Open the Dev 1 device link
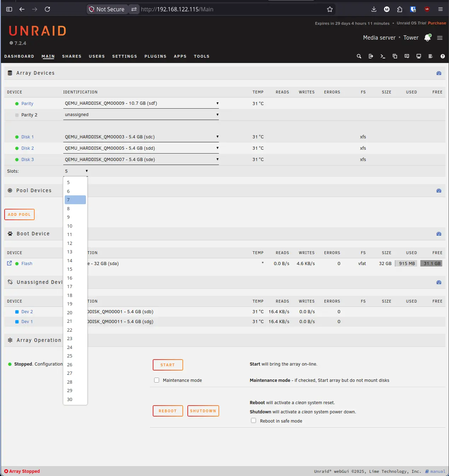 pos(27,322)
